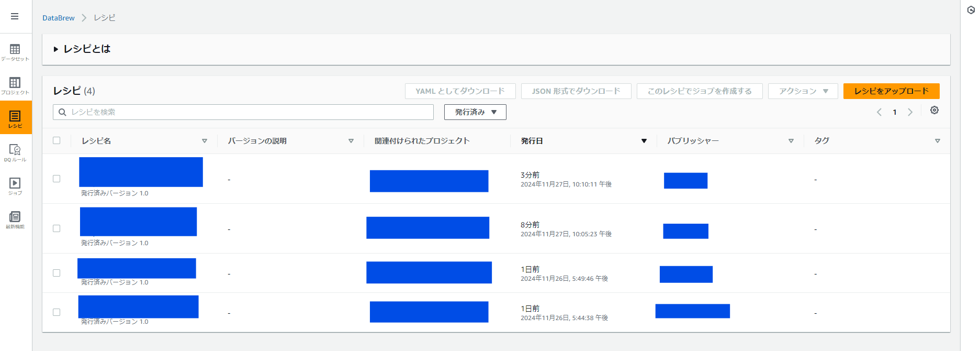Click このレシピでジョブを作成する button
The image size is (980, 351).
[700, 91]
